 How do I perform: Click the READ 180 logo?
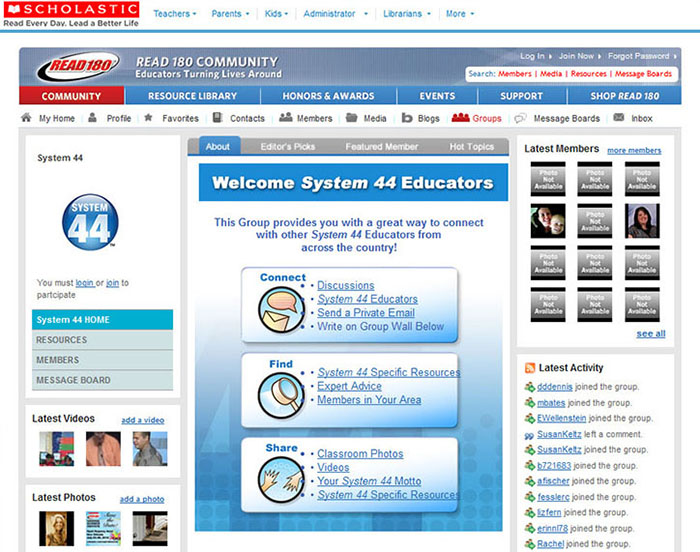tap(78, 67)
